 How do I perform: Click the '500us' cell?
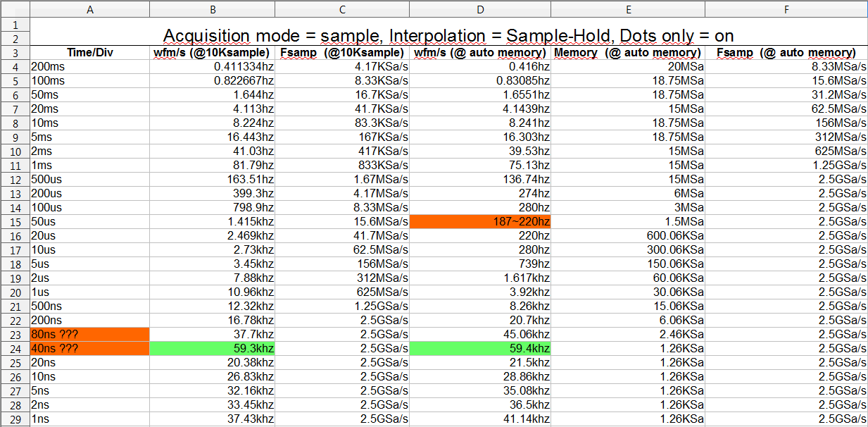[90, 179]
